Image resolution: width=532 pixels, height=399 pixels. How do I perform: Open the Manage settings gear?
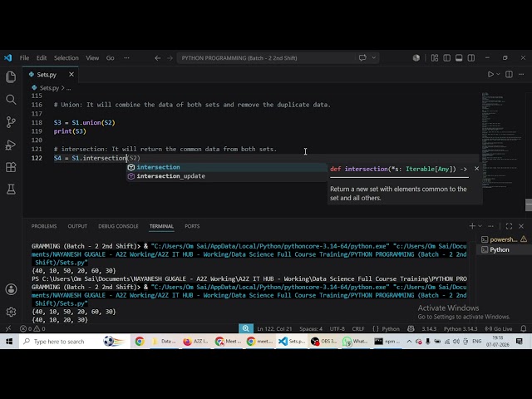[x=11, y=312]
